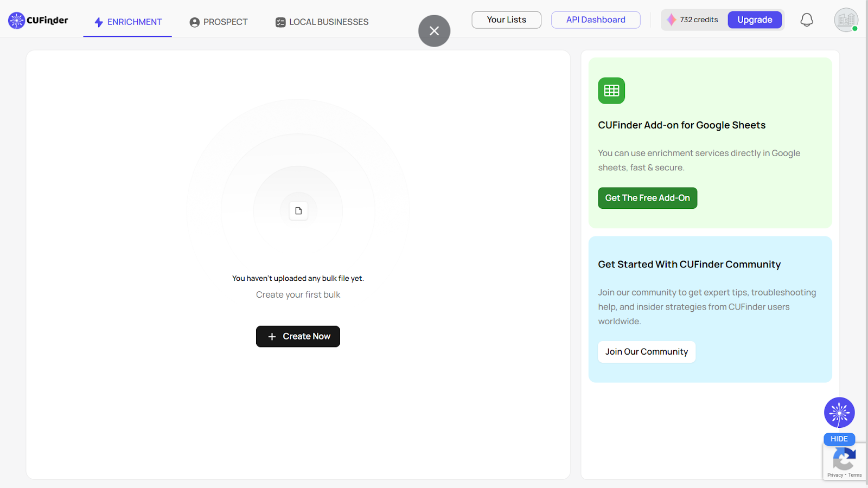Image resolution: width=868 pixels, height=488 pixels.
Task: Open the Enrichment tab
Action: point(127,22)
